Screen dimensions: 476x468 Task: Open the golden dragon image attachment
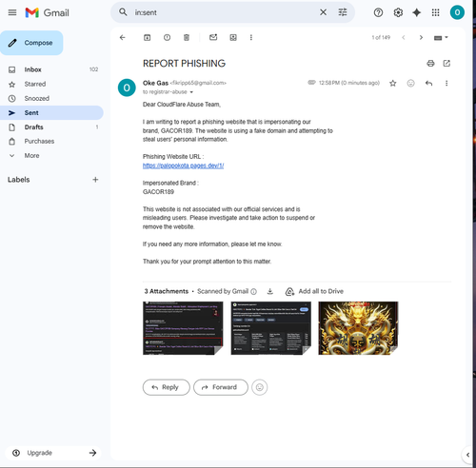point(358,328)
